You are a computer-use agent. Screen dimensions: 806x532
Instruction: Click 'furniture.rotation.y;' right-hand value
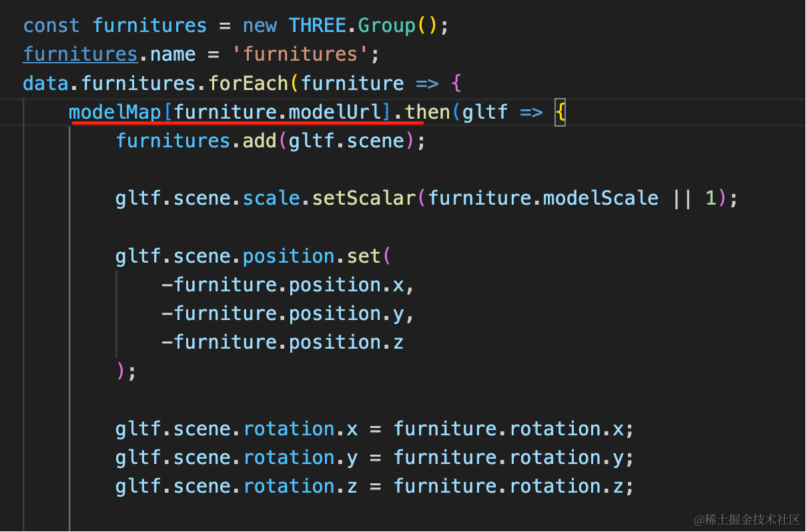(x=514, y=457)
